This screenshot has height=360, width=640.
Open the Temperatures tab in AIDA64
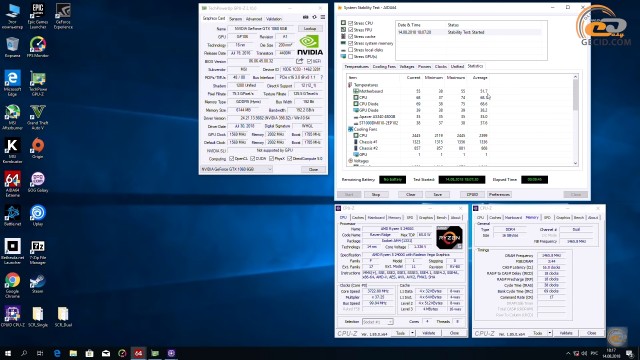[356, 66]
